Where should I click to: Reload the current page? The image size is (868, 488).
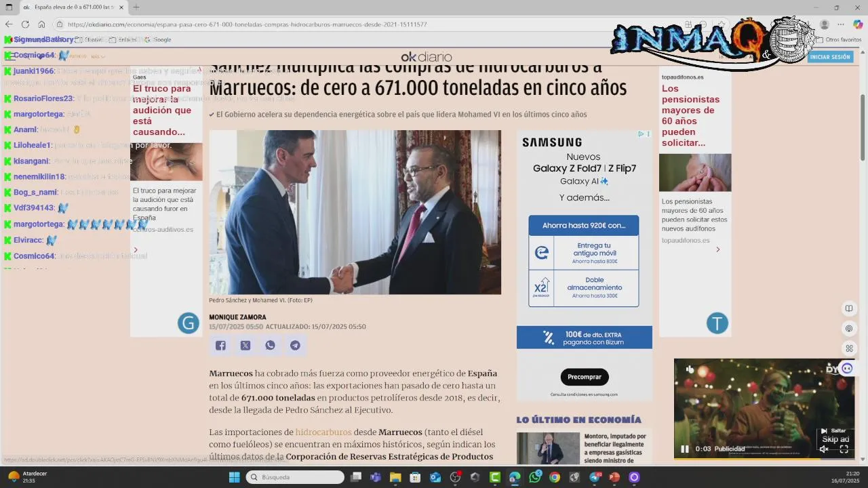point(25,24)
